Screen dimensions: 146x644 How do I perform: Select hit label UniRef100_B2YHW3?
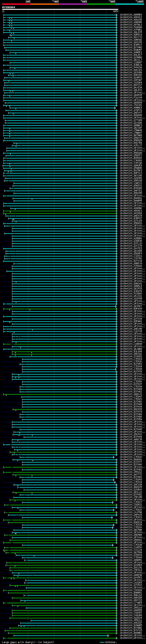[x=131, y=48]
